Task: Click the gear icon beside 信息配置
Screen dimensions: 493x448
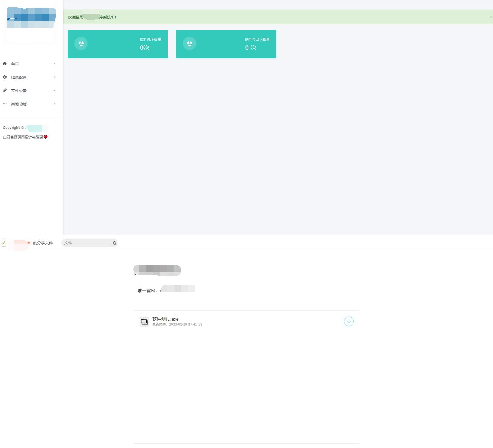Action: 5,77
